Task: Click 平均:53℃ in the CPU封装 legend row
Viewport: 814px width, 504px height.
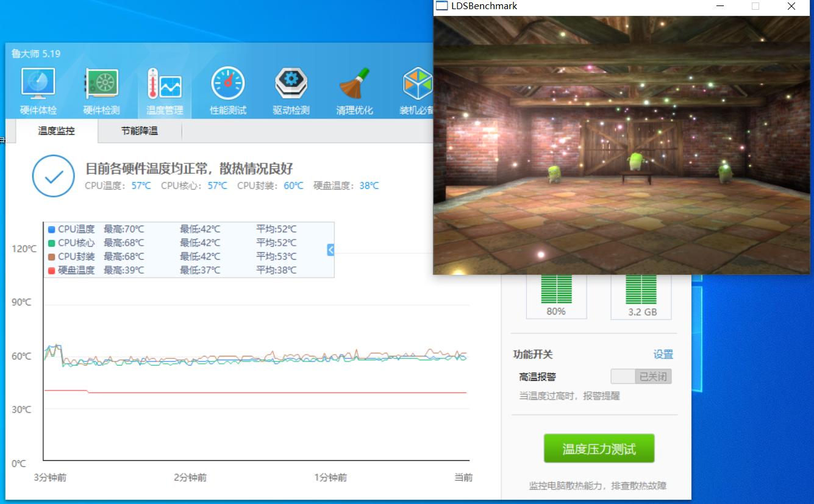Action: (276, 257)
